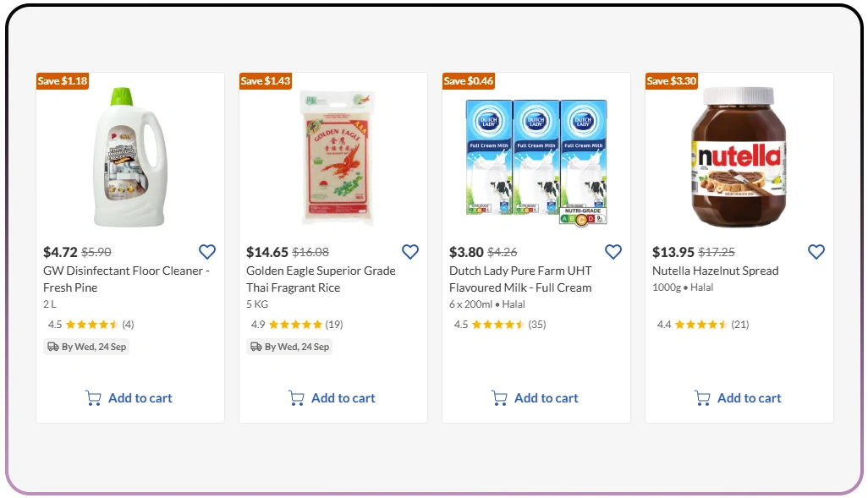This screenshot has height=498, width=868.
Task: Click the cart icon beside GW cleaner's Add to cart
Action: [94, 397]
